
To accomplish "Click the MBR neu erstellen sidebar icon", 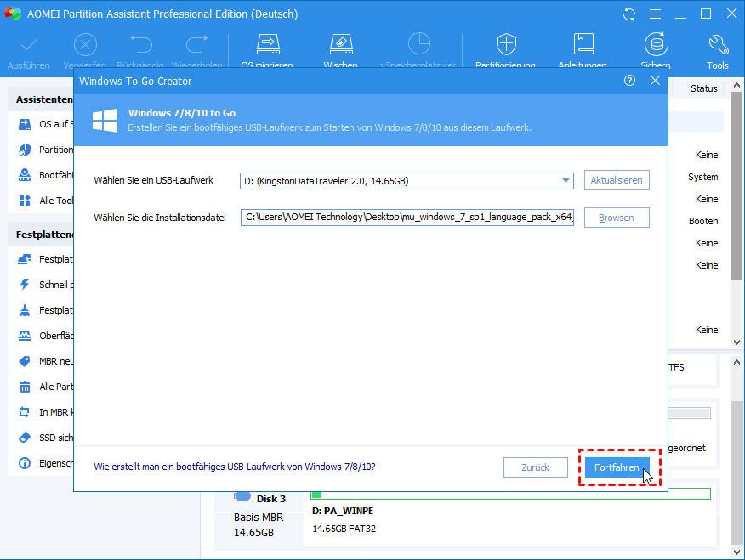I will [x=23, y=361].
